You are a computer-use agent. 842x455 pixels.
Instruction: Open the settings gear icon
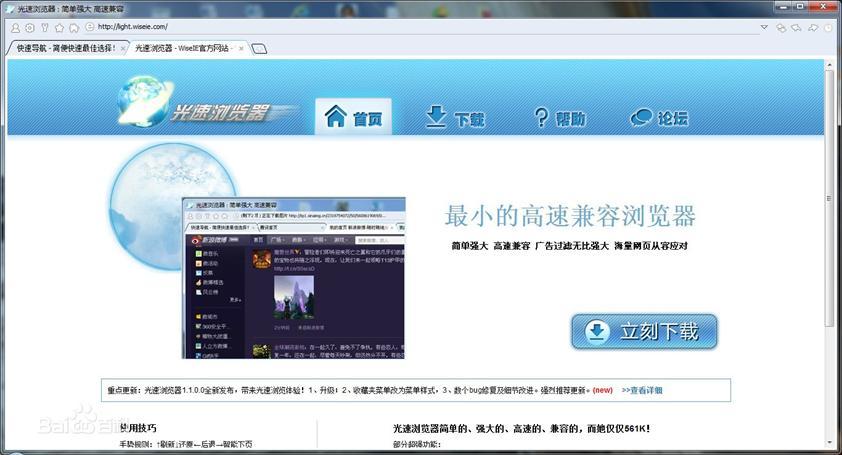pyautogui.click(x=30, y=27)
